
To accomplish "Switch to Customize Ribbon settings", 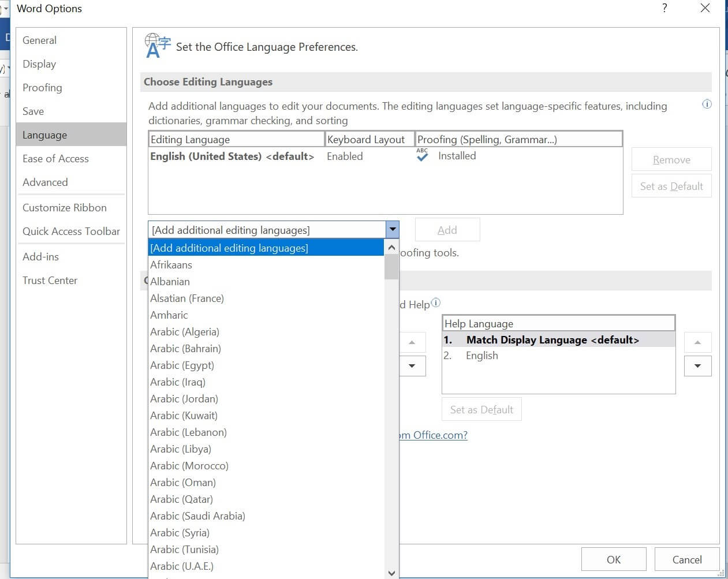I will click(64, 207).
